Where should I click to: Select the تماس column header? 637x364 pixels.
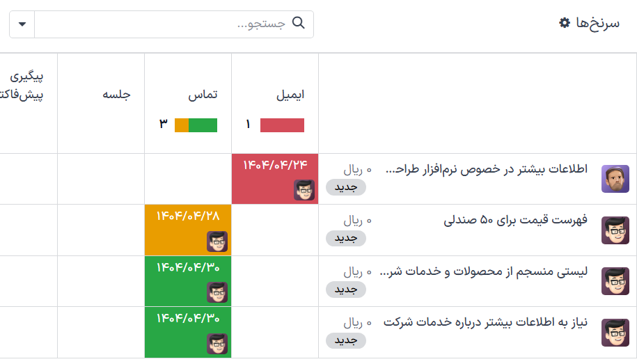[204, 95]
